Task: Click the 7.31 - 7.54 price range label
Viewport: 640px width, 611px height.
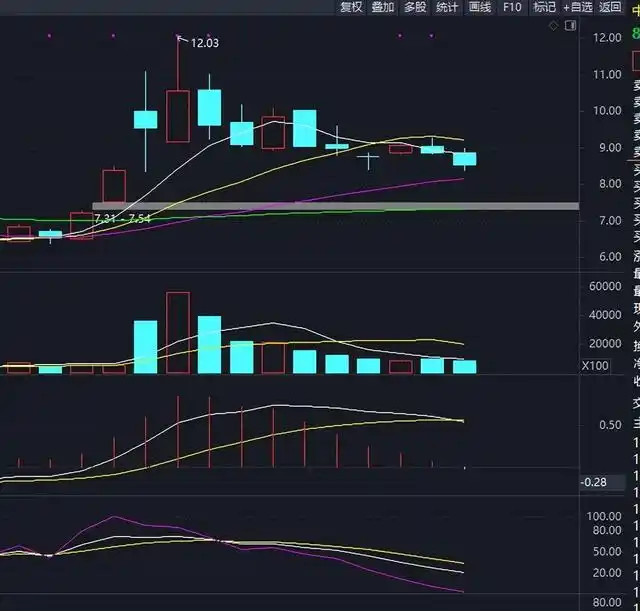Action: click(122, 218)
